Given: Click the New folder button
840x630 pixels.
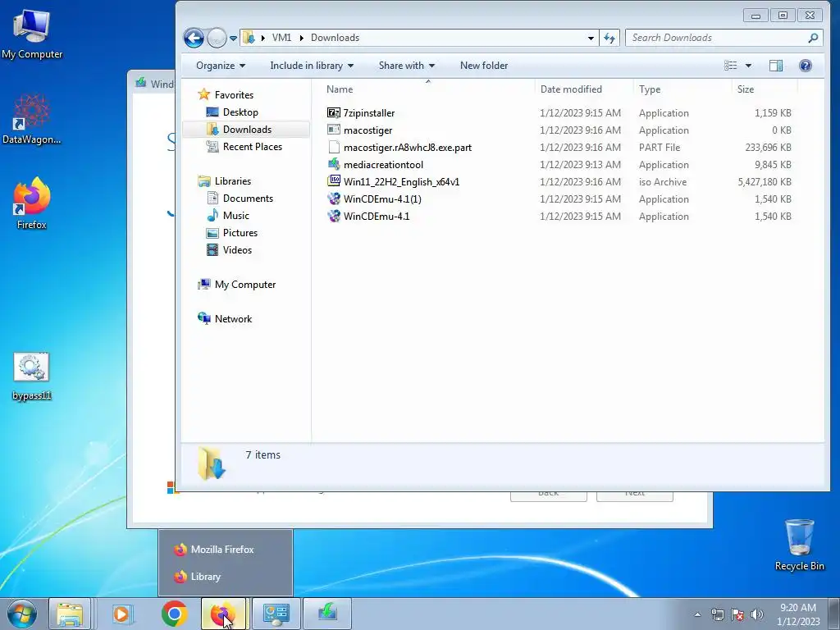Looking at the screenshot, I should point(484,66).
